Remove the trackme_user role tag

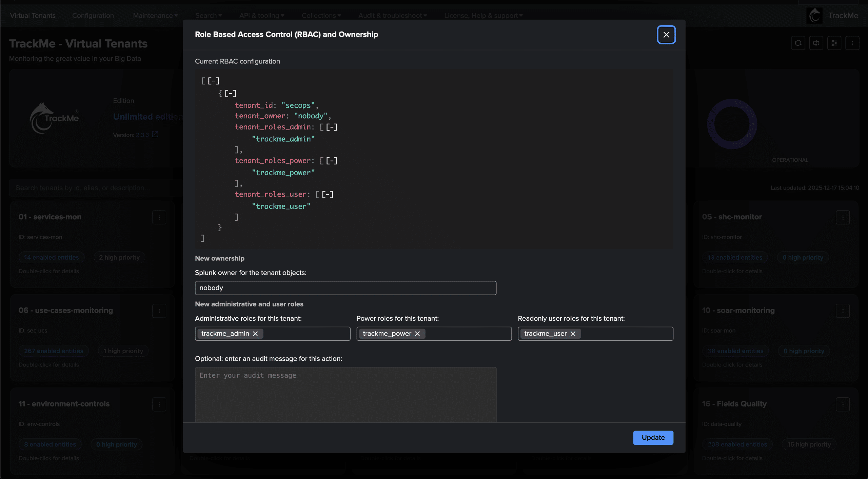(x=573, y=334)
